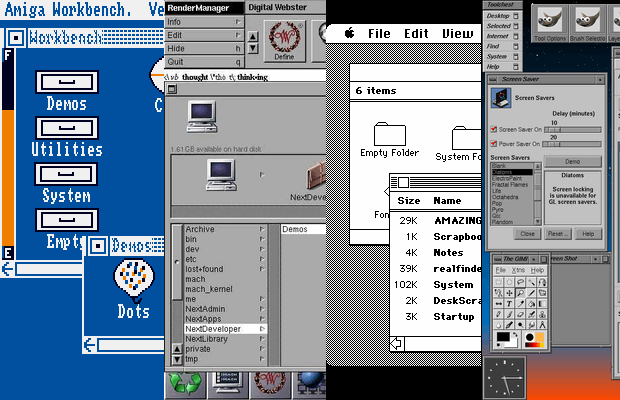Select GIMP flip tool
The width and height of the screenshot is (620, 400).
click(498, 304)
